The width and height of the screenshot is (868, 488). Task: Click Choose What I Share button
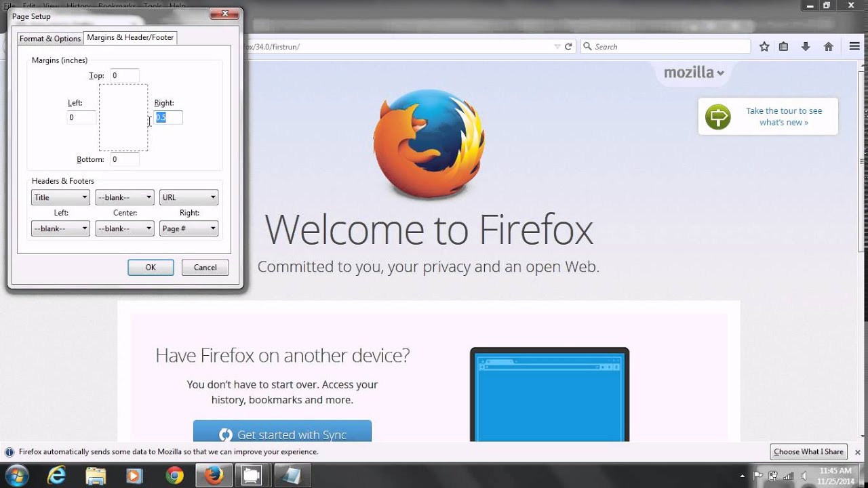click(808, 452)
